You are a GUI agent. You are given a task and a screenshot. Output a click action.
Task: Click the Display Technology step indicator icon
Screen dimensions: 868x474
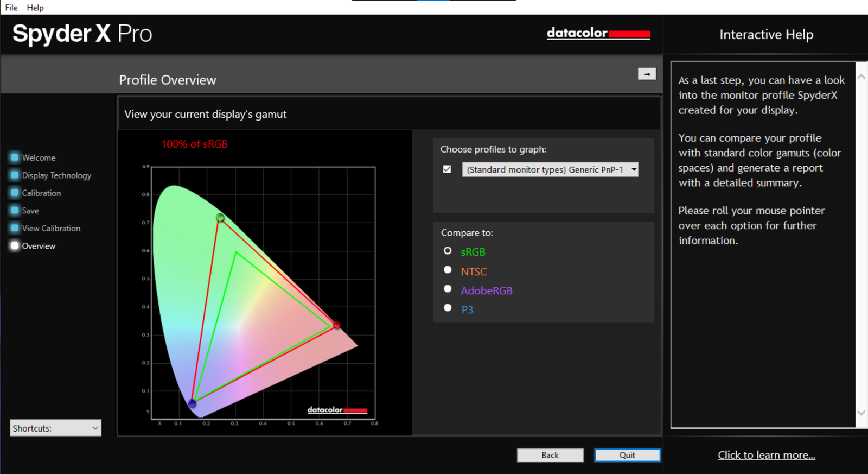(x=15, y=175)
